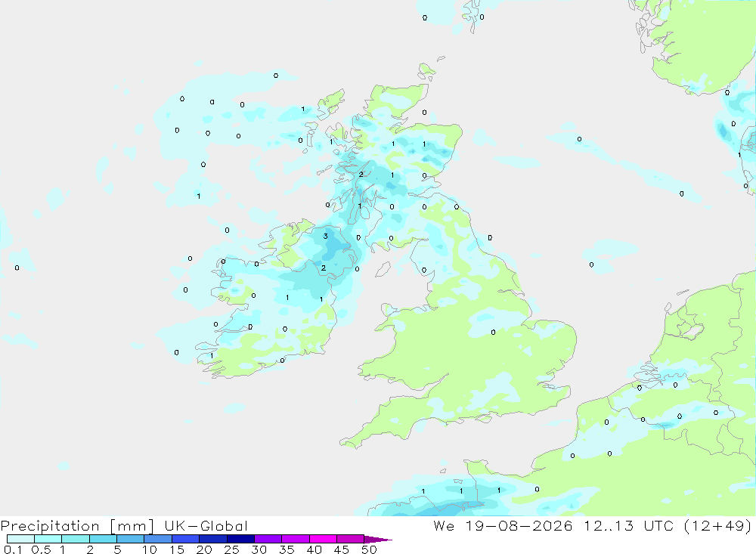Click the "15" legend scale value
This screenshot has height=554, width=756.
point(177,549)
